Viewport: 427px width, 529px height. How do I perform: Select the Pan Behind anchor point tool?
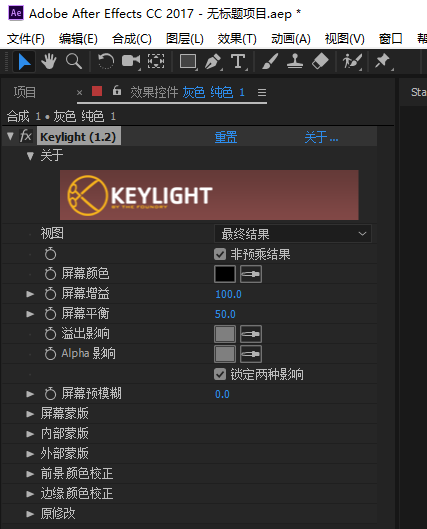[156, 62]
